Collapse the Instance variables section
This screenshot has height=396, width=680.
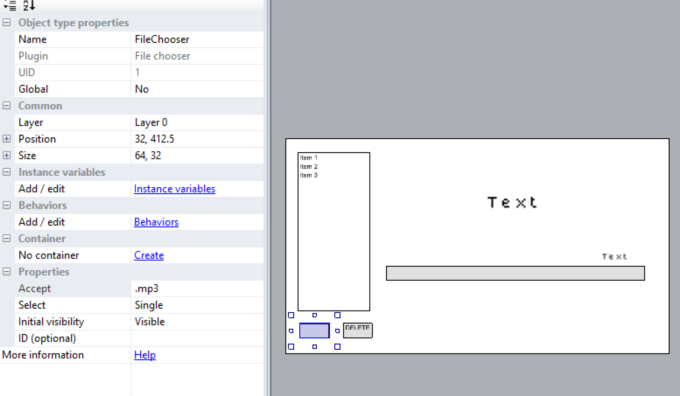coord(7,172)
